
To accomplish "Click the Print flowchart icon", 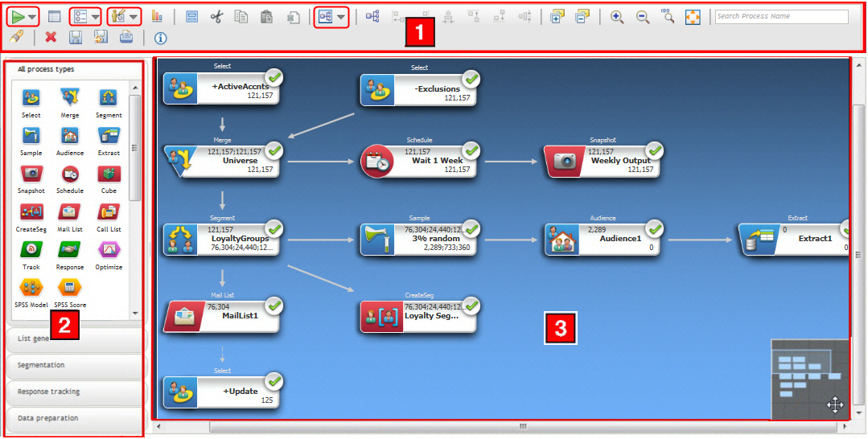I will (x=126, y=38).
